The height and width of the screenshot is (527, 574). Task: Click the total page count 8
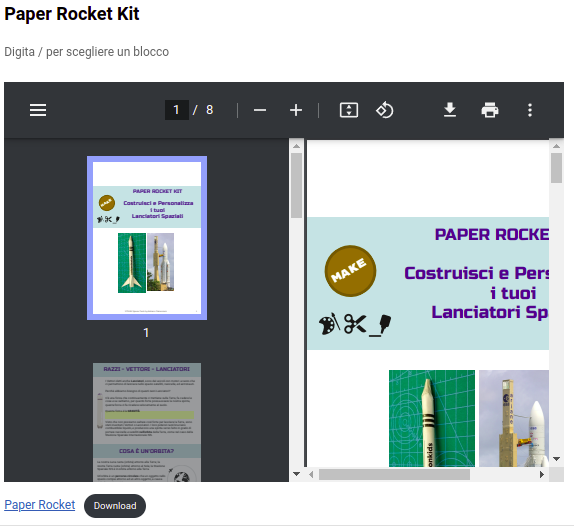pos(209,110)
